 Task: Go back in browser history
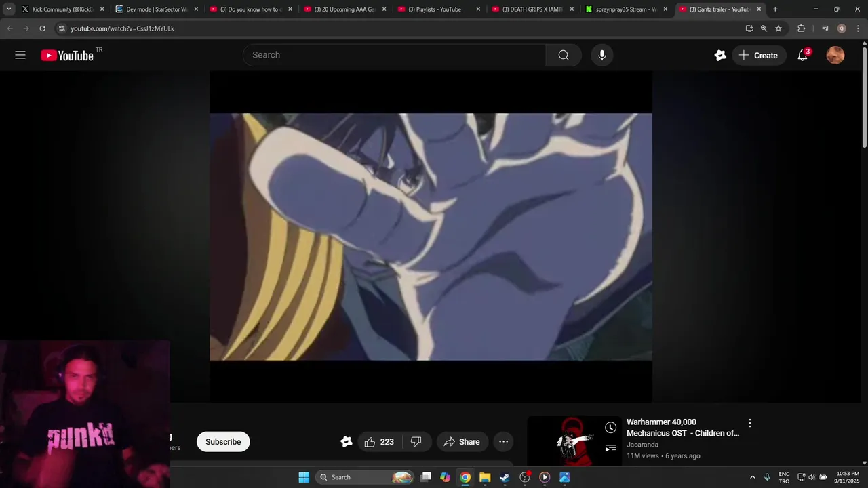[9, 28]
